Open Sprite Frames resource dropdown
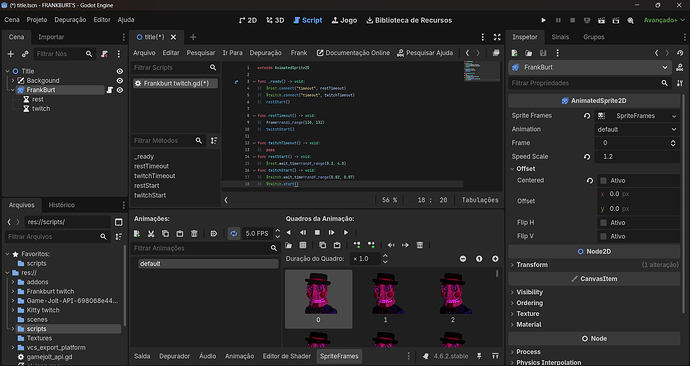Viewport: 690px width, 366px height. click(674, 116)
